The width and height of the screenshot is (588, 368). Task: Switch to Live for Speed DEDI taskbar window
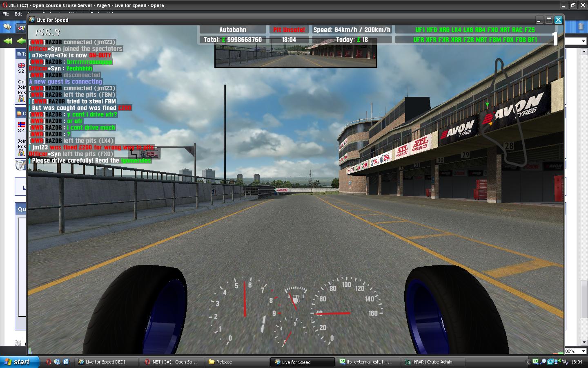[x=107, y=362]
